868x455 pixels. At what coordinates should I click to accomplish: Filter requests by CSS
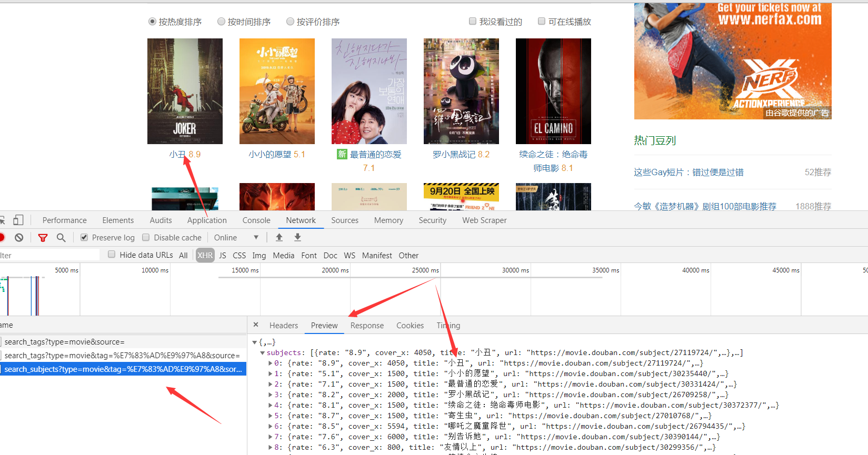point(240,255)
